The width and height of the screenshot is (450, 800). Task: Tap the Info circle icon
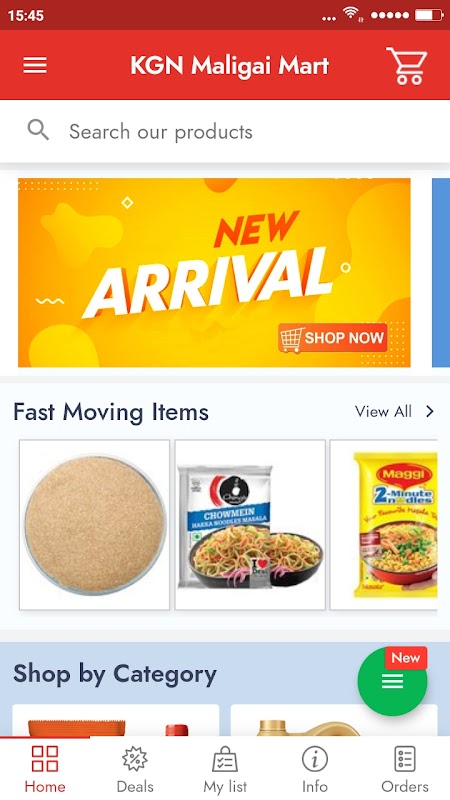tap(315, 759)
